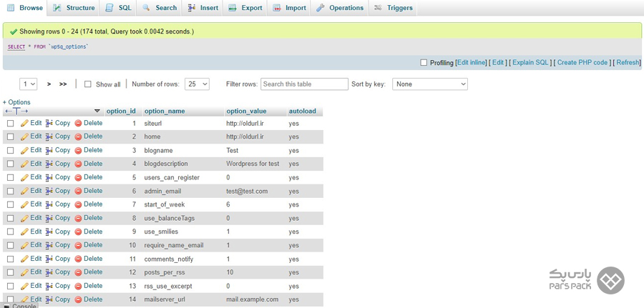Tick the Show all checkbox
Viewport: 644px width, 308px height.
tap(87, 84)
